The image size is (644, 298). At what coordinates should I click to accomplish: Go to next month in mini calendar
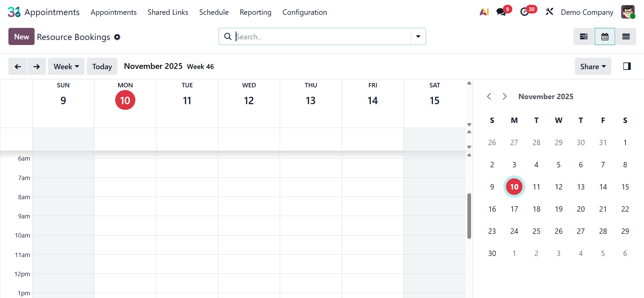tap(504, 96)
